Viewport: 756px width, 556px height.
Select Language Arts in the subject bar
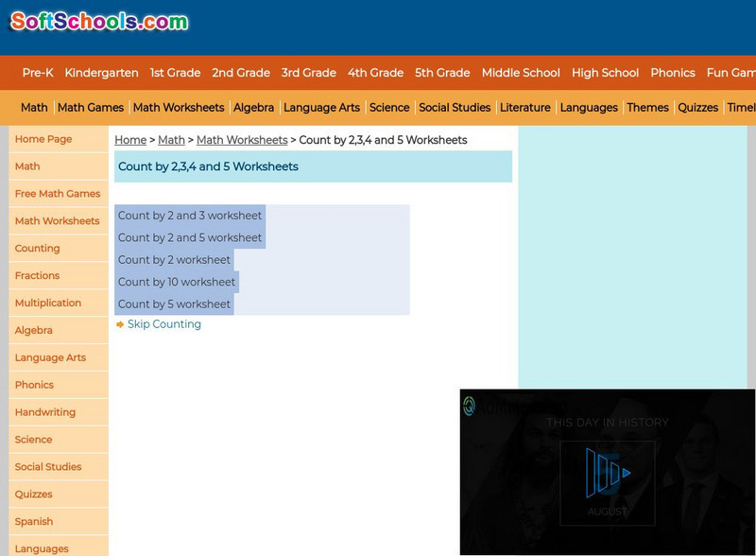click(x=321, y=108)
